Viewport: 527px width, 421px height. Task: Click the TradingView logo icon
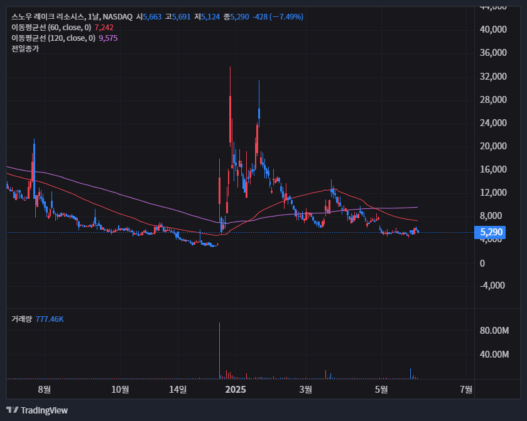click(12, 410)
